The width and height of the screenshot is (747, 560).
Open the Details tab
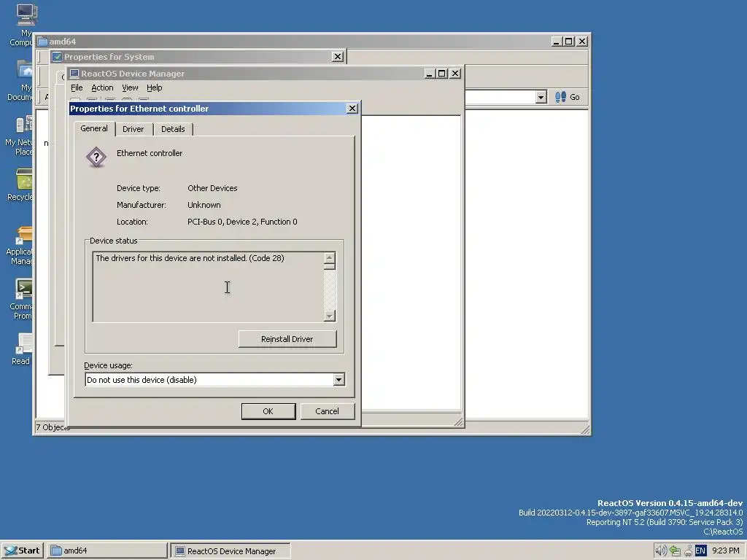tap(173, 129)
